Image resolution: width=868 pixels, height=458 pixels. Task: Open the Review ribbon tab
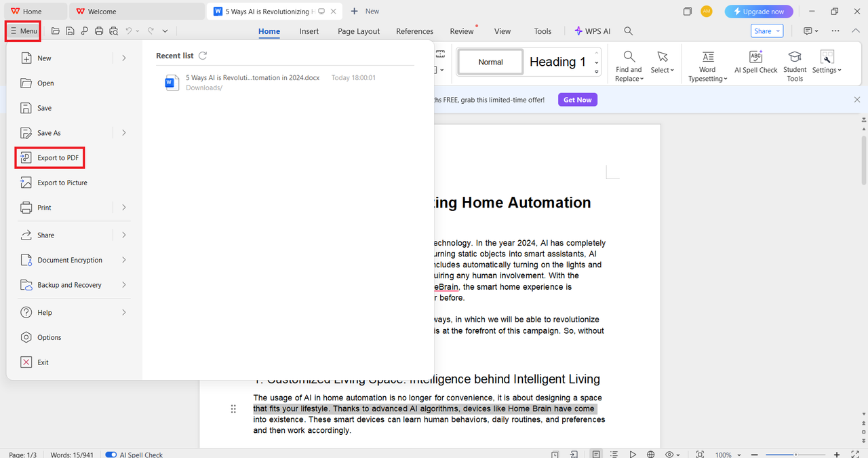tap(462, 31)
